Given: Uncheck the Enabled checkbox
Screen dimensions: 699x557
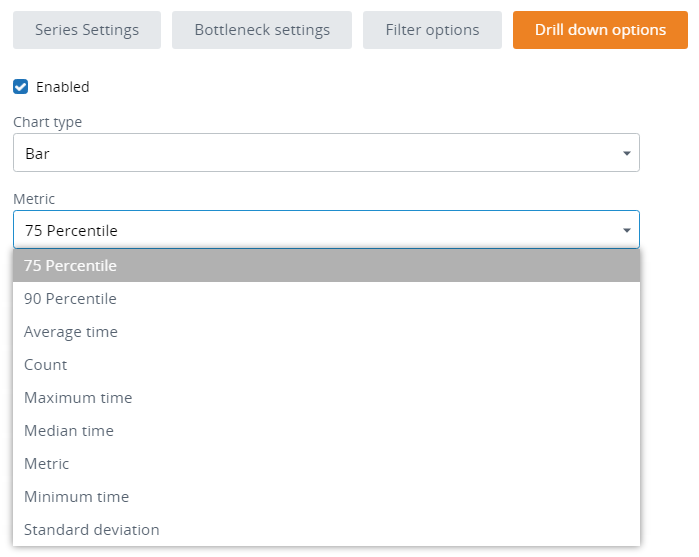Looking at the screenshot, I should pyautogui.click(x=20, y=87).
